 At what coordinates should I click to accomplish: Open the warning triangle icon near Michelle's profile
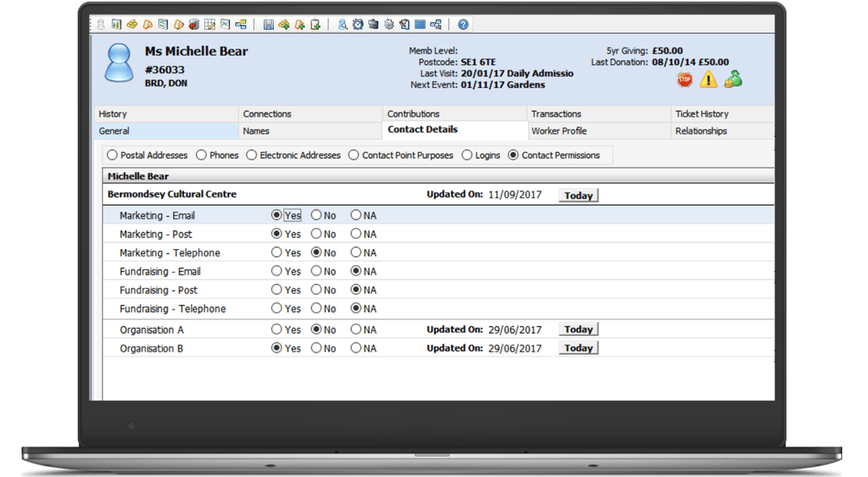[708, 80]
